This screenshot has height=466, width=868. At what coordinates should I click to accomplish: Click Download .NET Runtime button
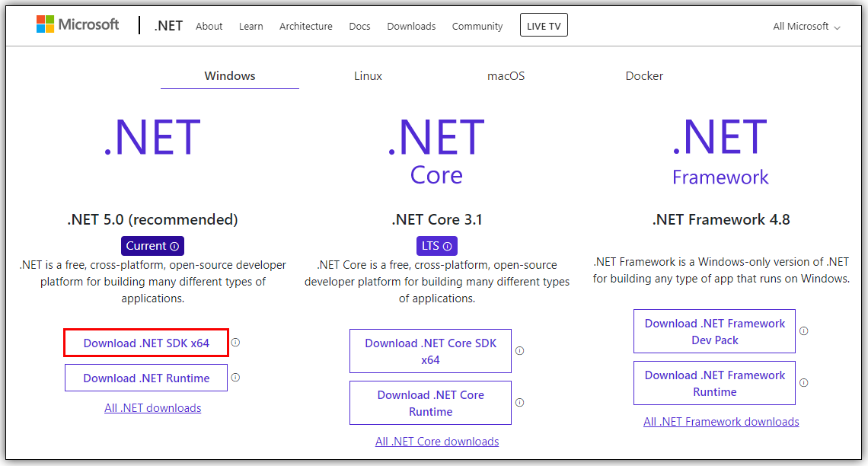[x=146, y=378]
